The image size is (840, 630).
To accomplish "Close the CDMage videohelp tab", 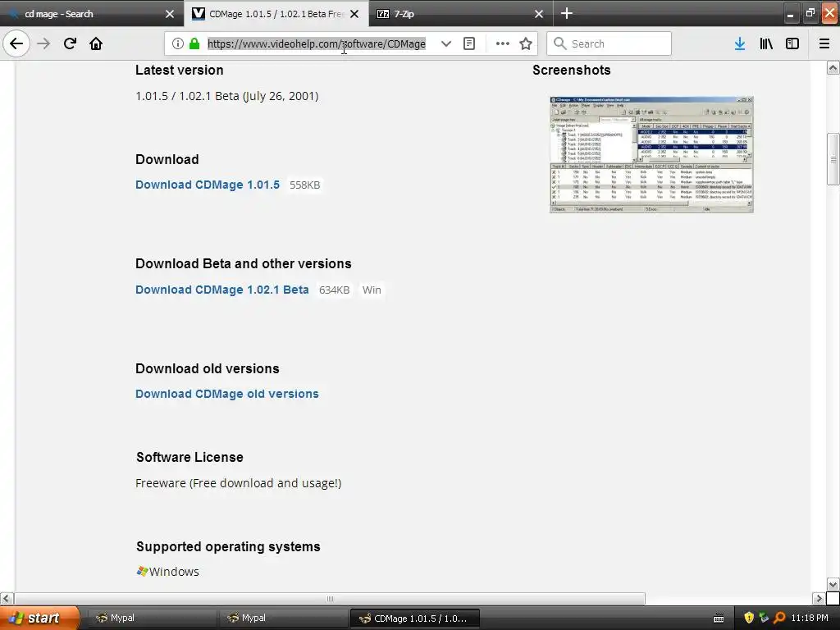I will 354,14.
